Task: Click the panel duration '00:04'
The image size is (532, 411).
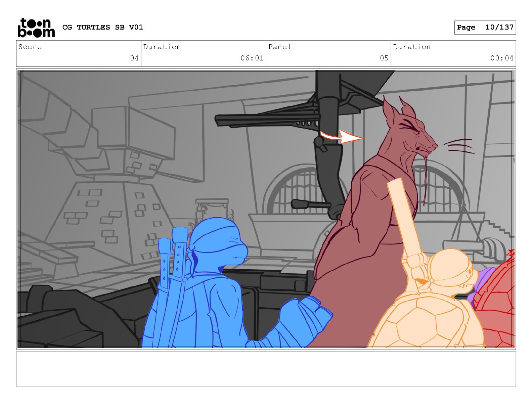Action: click(502, 58)
